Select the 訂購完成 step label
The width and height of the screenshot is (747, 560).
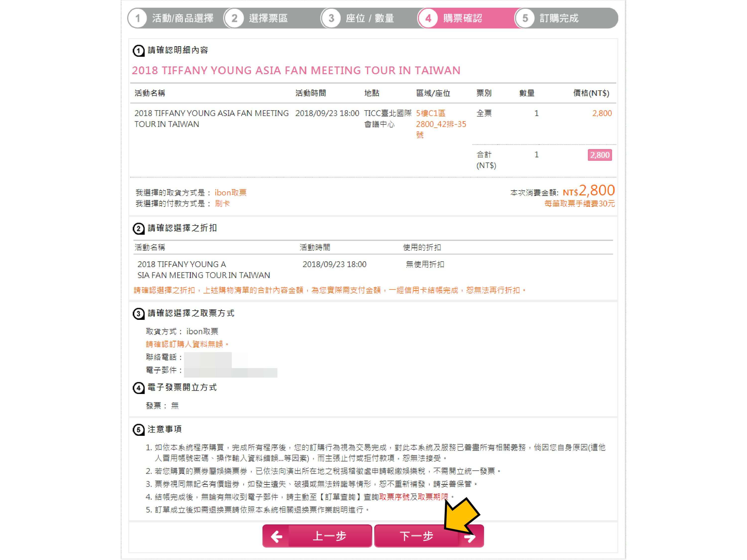click(559, 18)
